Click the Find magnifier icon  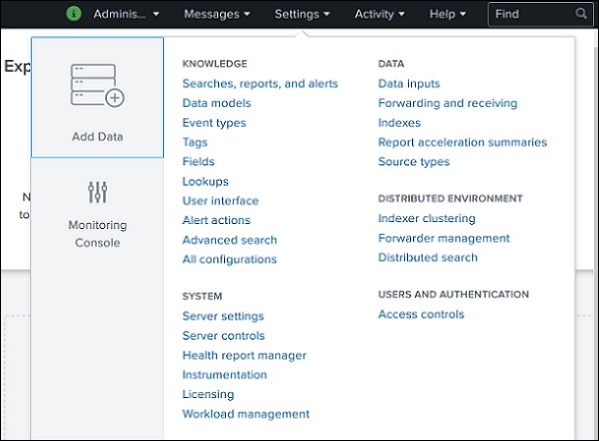[581, 14]
